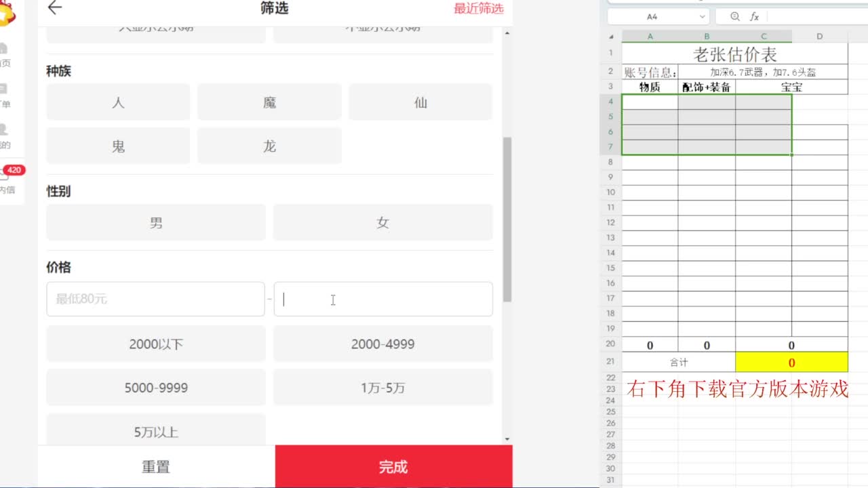The height and width of the screenshot is (488, 868).
Task: Click the spreadsheet select-all corner triangle
Action: (x=611, y=37)
